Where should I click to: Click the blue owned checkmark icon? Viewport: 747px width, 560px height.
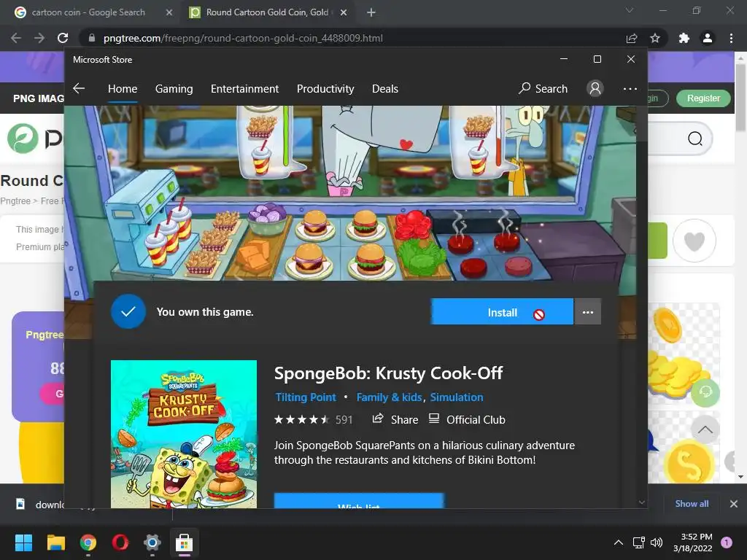click(x=128, y=312)
